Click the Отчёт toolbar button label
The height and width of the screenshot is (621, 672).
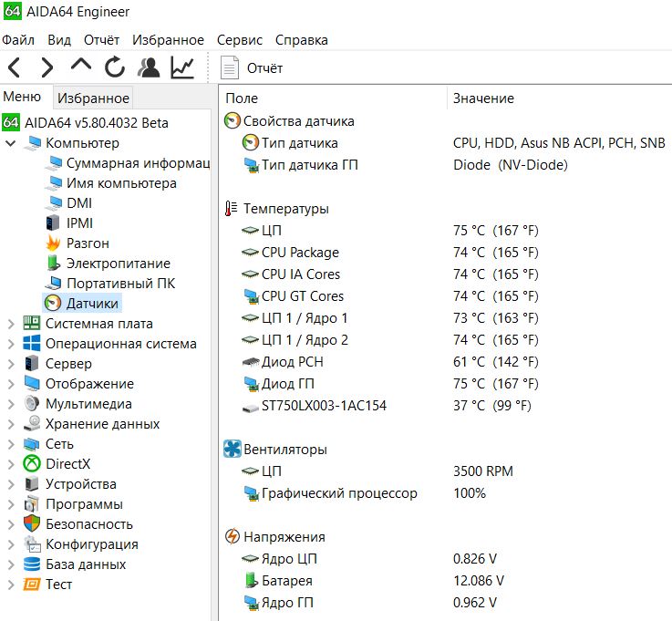[264, 68]
